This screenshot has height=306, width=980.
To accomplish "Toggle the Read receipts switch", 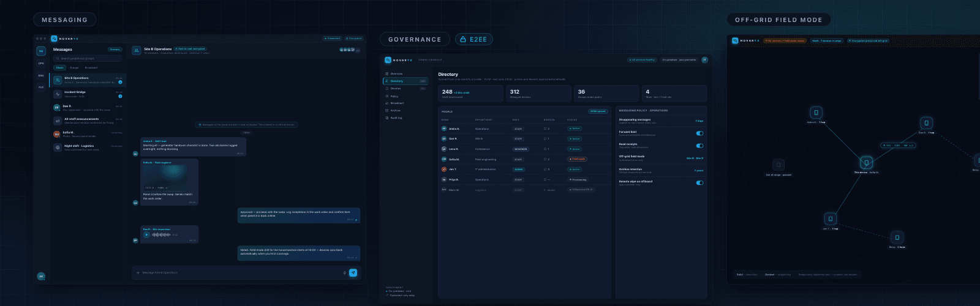I will 699,146.
